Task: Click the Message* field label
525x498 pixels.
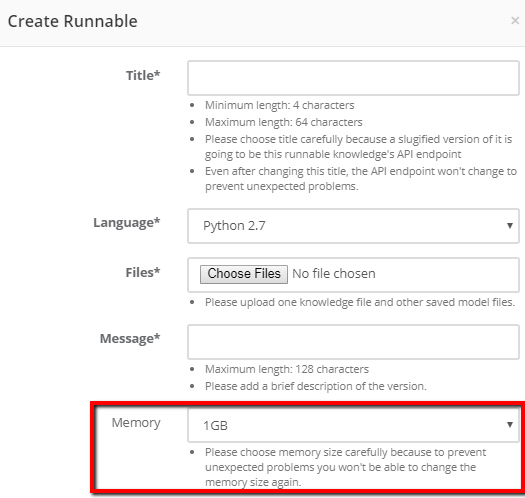Action: coord(130,339)
